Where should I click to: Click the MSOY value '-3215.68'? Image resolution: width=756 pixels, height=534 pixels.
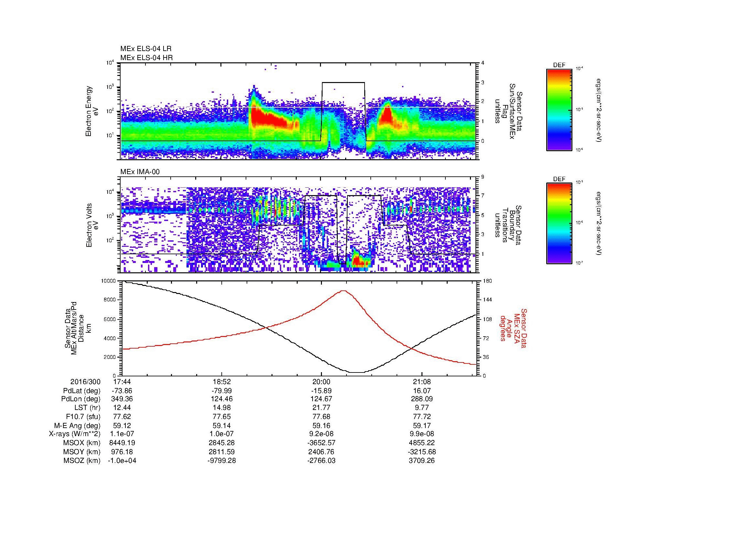421,452
